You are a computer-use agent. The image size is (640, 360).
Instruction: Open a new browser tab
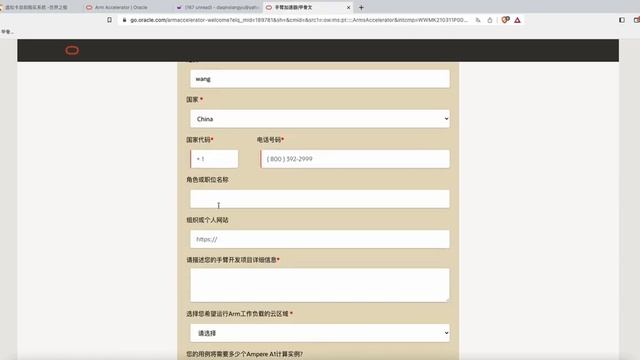pyautogui.click(x=361, y=7)
